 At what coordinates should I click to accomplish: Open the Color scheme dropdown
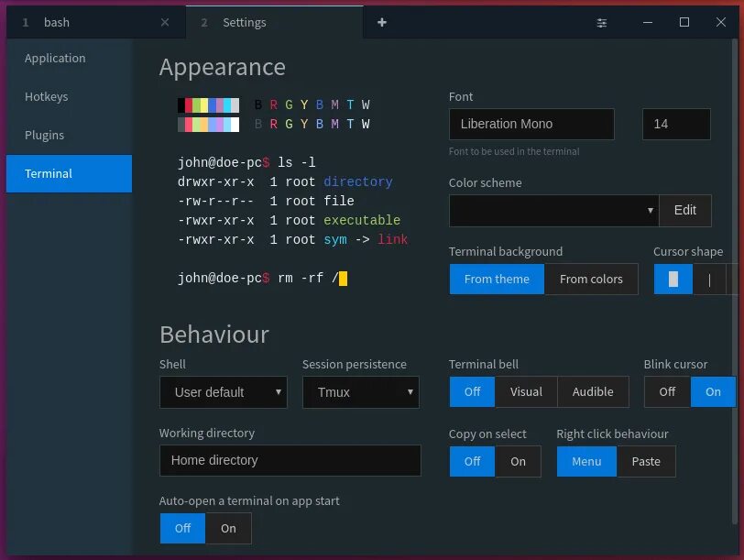coord(553,210)
